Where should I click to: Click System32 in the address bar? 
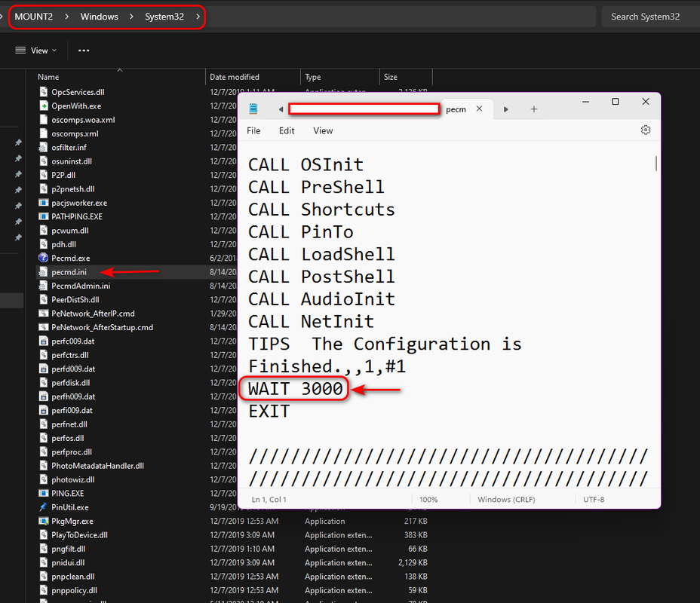click(164, 17)
